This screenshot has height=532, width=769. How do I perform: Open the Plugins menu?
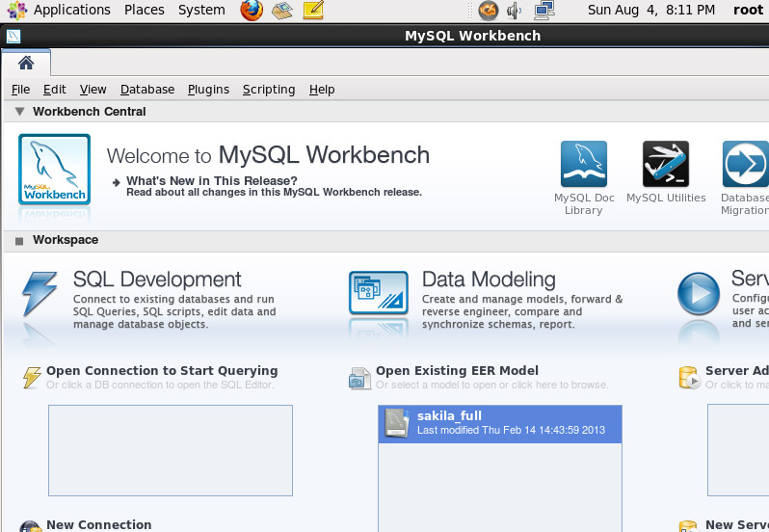[x=208, y=90]
